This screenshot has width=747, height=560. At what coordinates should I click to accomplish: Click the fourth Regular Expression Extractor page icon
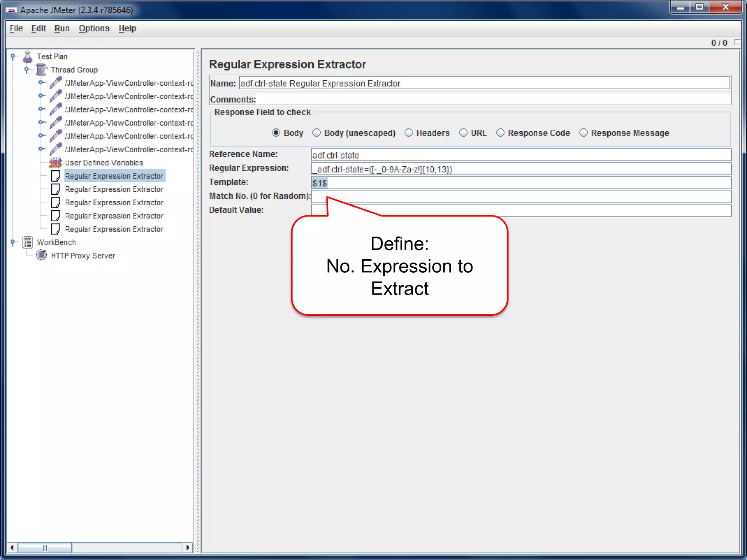click(55, 216)
